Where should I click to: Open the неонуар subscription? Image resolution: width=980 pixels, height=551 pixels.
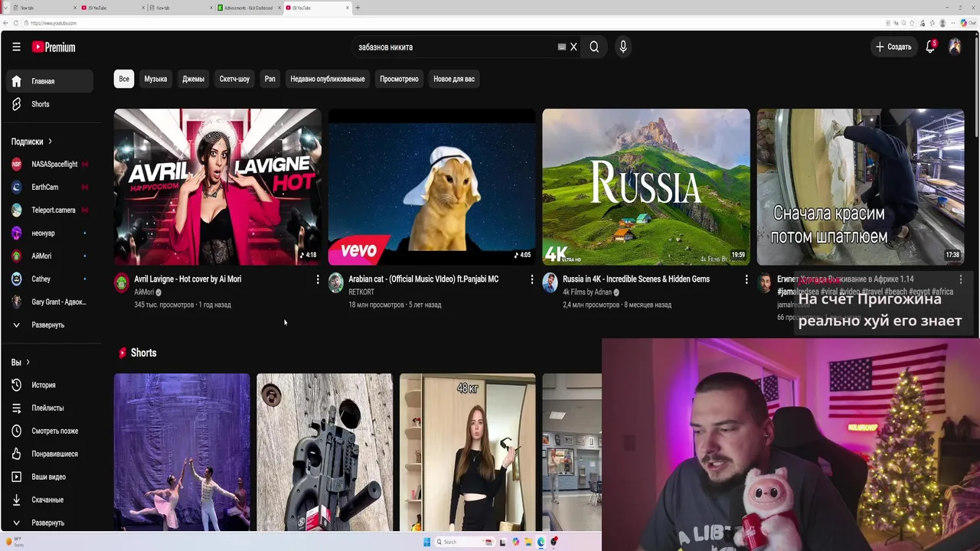click(x=51, y=233)
